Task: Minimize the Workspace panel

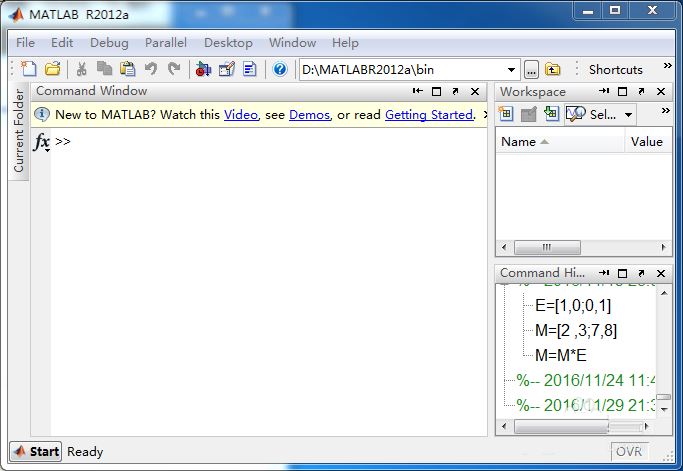Action: point(604,91)
